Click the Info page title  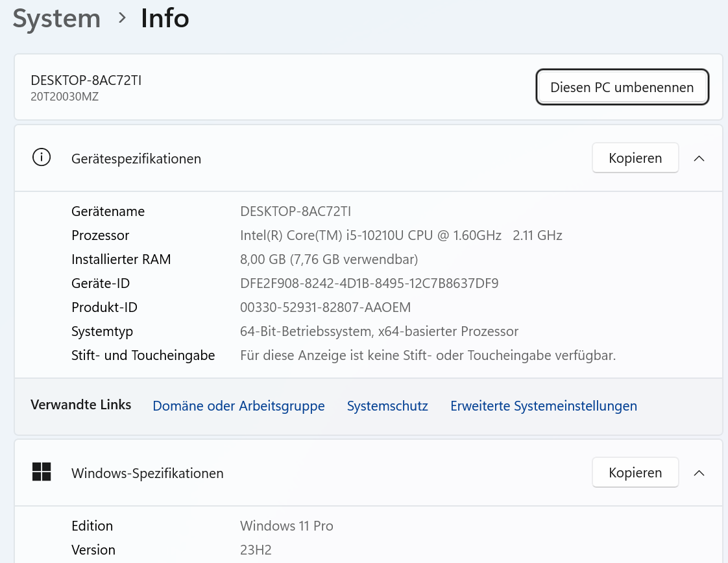165,18
